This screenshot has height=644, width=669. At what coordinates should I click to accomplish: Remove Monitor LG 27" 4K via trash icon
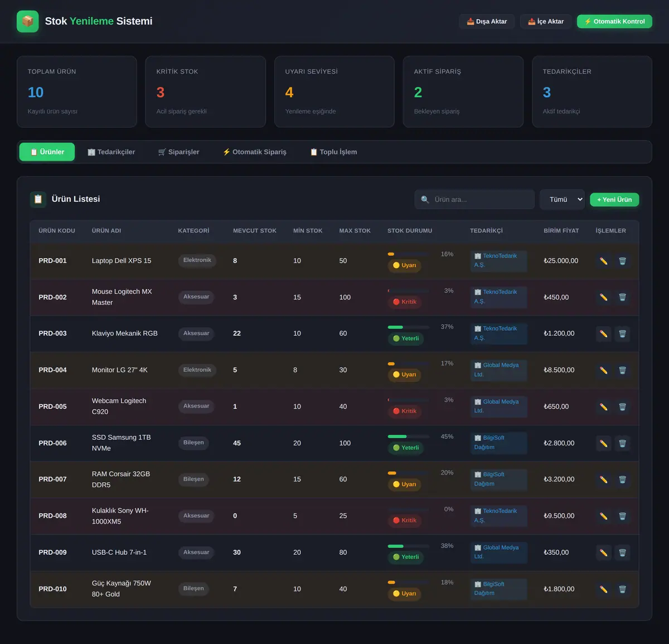click(623, 370)
